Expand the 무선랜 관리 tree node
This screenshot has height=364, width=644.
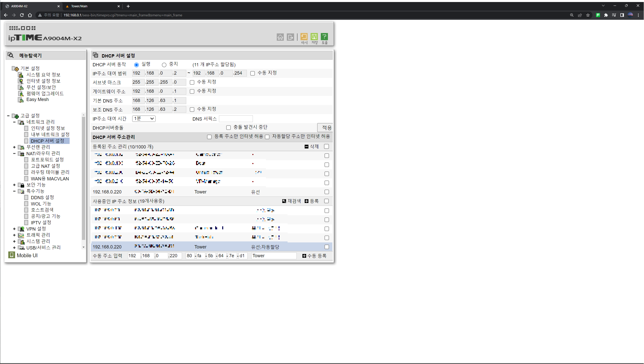tap(14, 147)
